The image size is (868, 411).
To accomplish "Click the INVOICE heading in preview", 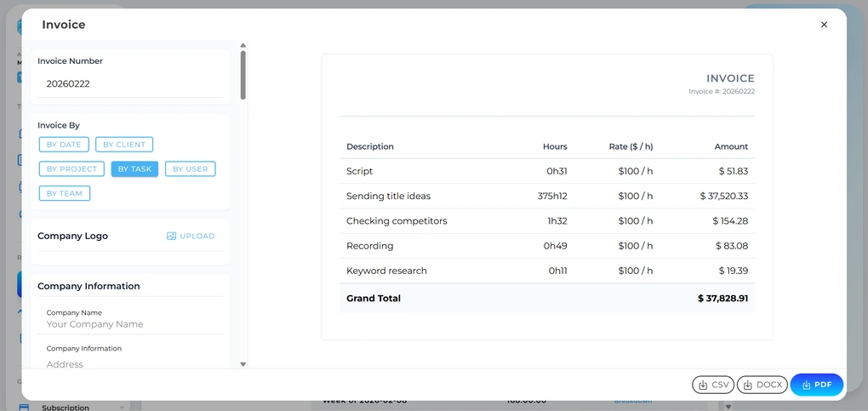I will click(x=730, y=78).
